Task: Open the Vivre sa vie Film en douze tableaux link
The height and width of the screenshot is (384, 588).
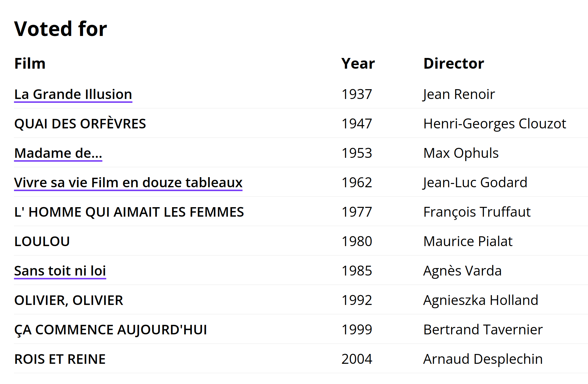Action: 128,182
